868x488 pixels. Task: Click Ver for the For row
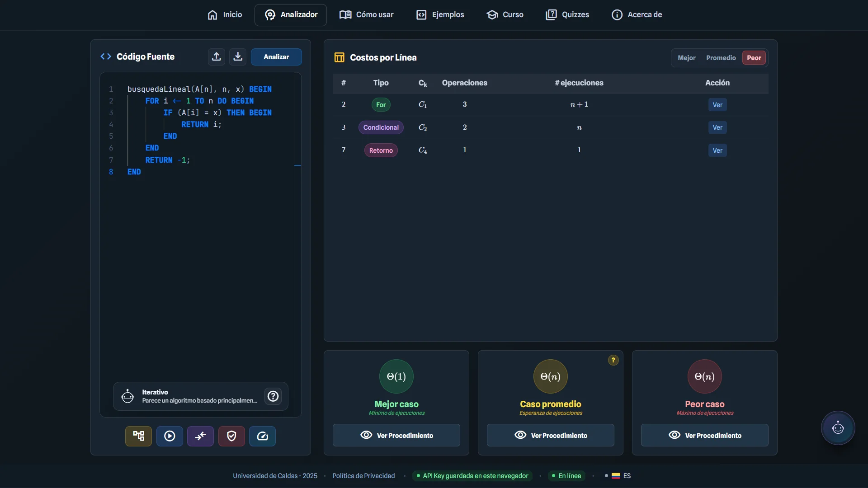[717, 105]
